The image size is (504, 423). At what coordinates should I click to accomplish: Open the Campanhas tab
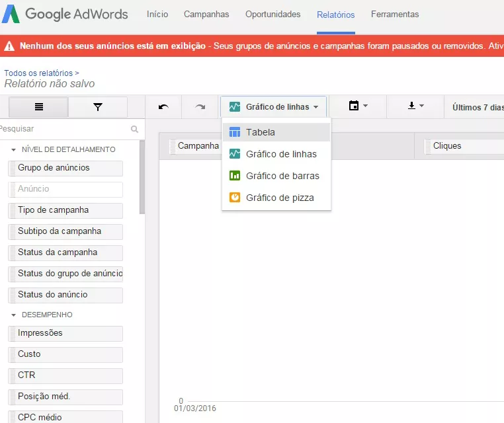coord(206,15)
